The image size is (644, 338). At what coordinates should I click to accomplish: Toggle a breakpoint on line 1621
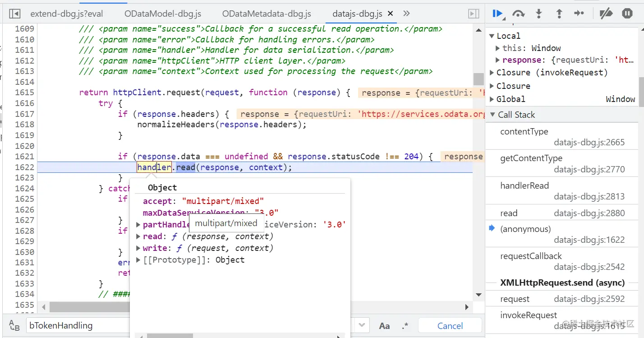(24, 156)
